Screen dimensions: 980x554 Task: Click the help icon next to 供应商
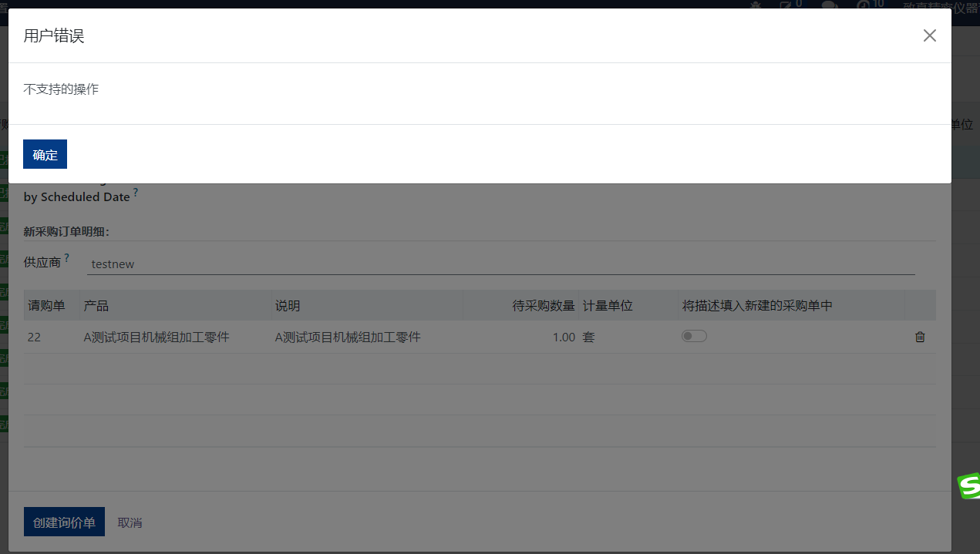(x=66, y=257)
